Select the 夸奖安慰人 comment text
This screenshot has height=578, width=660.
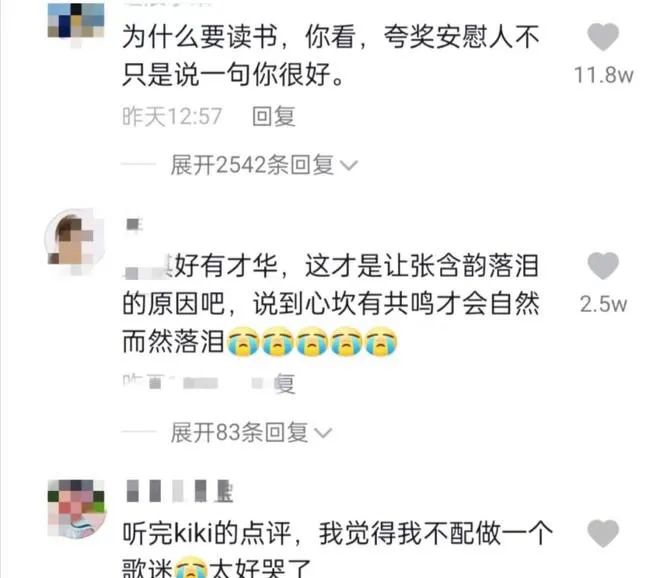(x=331, y=56)
